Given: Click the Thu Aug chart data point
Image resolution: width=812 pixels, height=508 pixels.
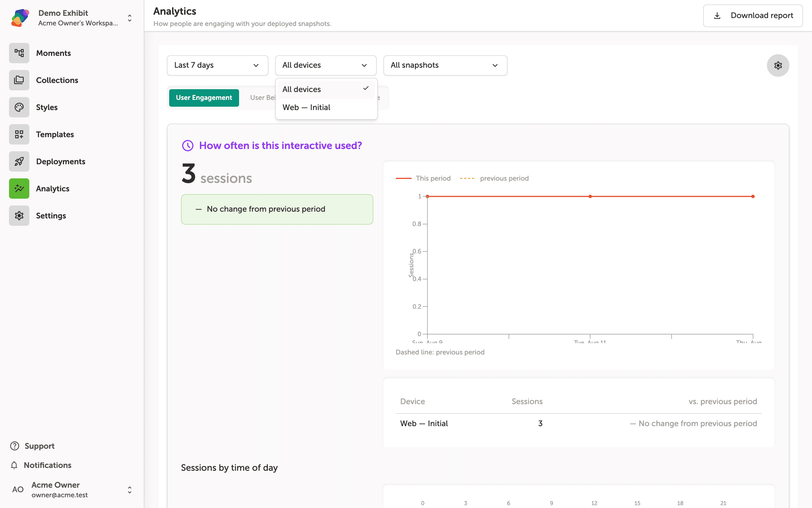Looking at the screenshot, I should [753, 196].
